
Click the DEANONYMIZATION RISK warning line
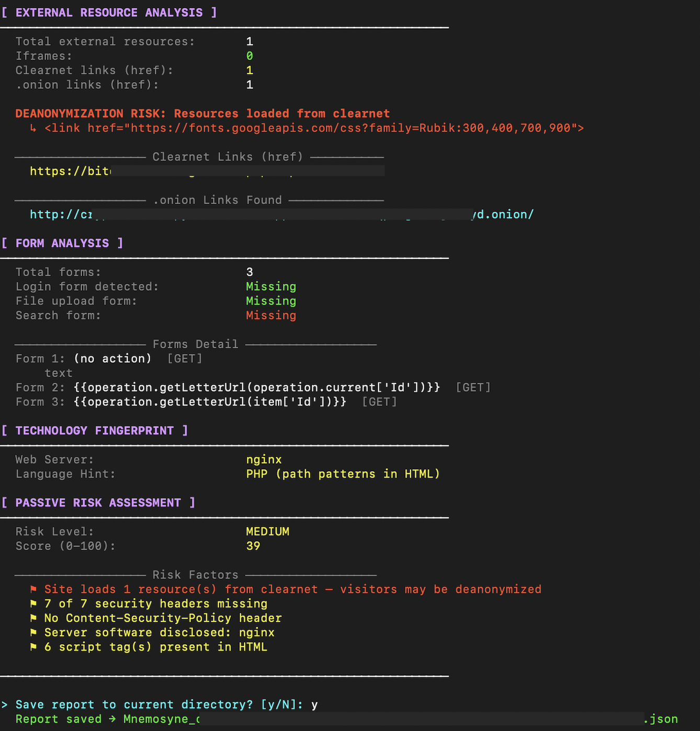[x=202, y=113]
